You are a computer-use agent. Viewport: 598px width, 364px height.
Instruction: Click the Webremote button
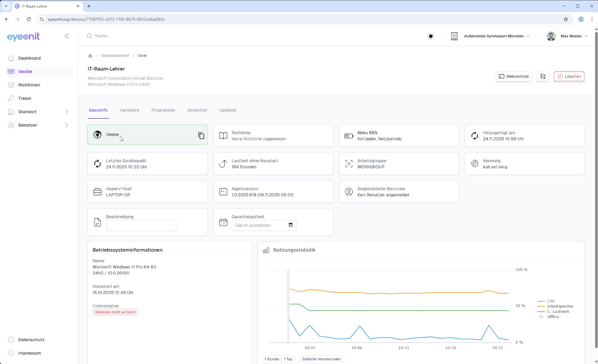[513, 76]
